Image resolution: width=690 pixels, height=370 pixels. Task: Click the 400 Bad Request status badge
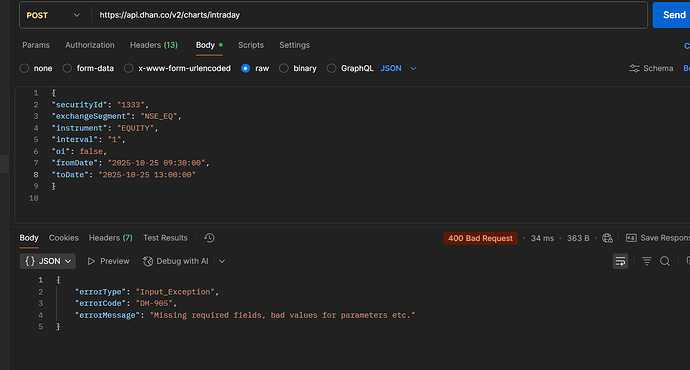[x=480, y=238]
